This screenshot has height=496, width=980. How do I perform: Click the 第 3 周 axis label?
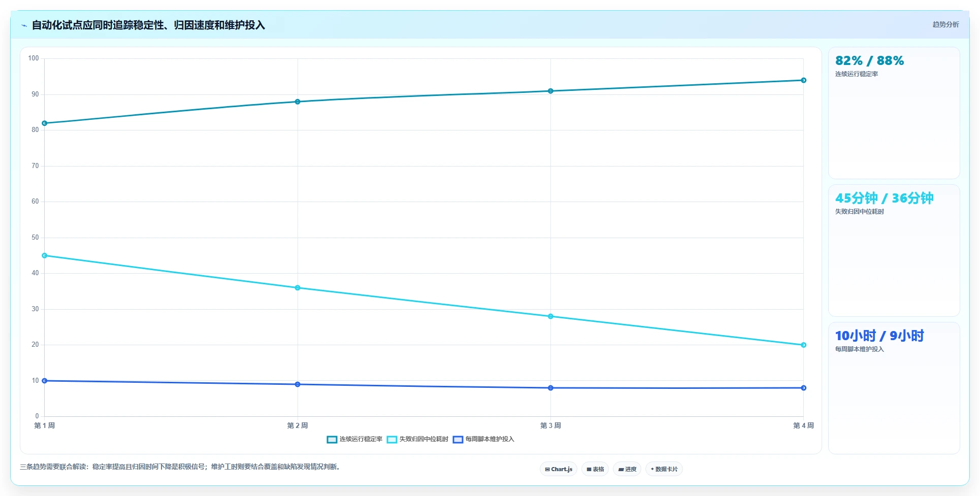[550, 425]
